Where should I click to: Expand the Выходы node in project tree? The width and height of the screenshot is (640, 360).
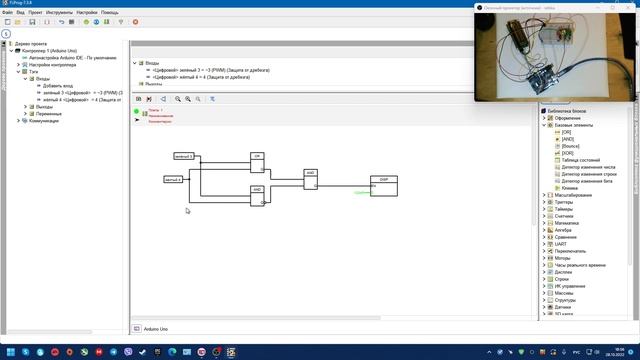(x=25, y=107)
